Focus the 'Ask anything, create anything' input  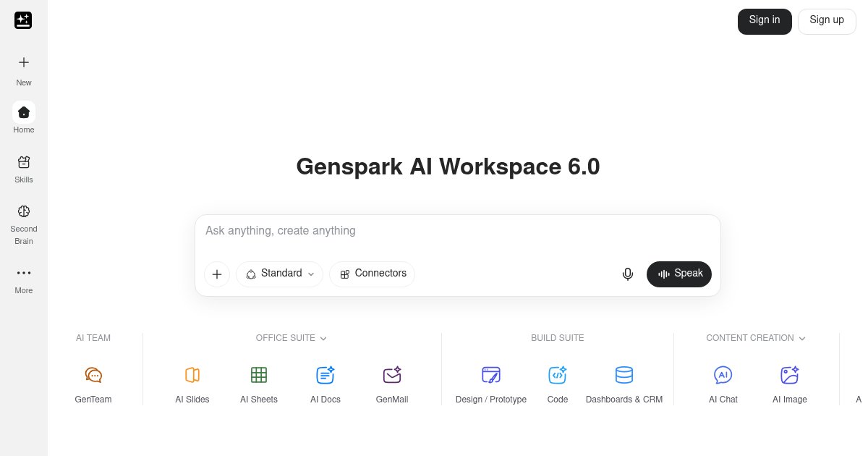tap(457, 231)
